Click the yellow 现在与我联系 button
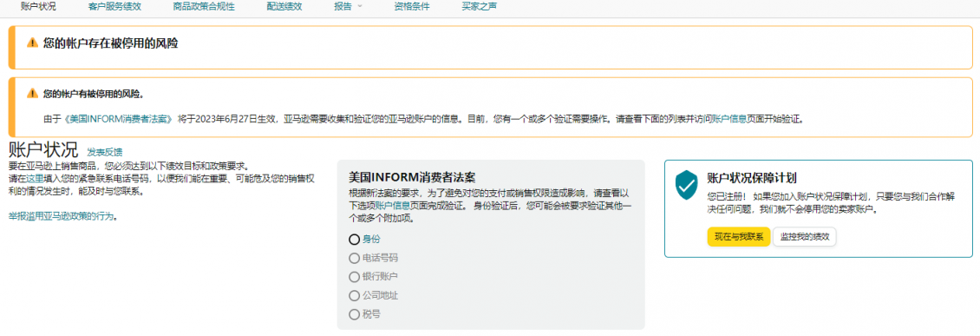The image size is (980, 336). pyautogui.click(x=739, y=237)
